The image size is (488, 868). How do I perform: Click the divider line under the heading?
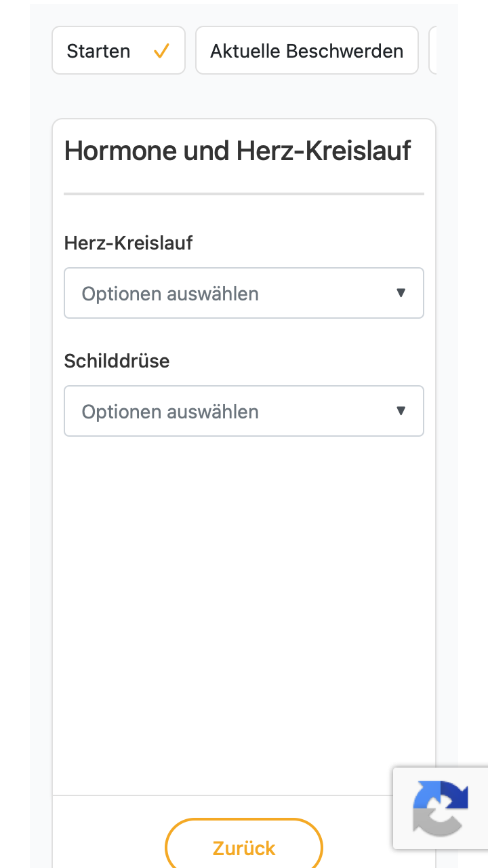244,194
